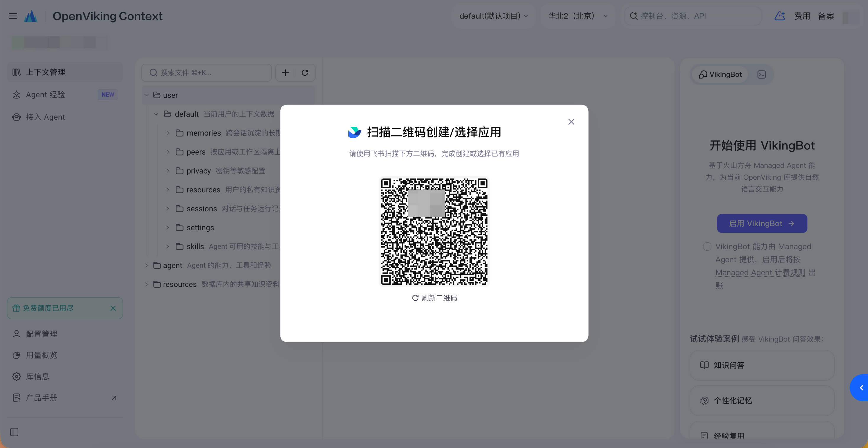Focus the 控制台、资源、API search field
868x448 pixels.
[x=693, y=16]
